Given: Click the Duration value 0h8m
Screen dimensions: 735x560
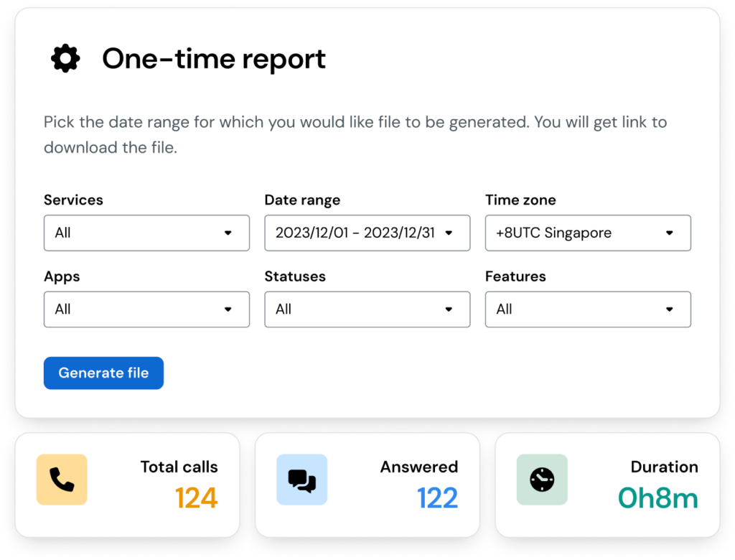Looking at the screenshot, I should pyautogui.click(x=658, y=498).
